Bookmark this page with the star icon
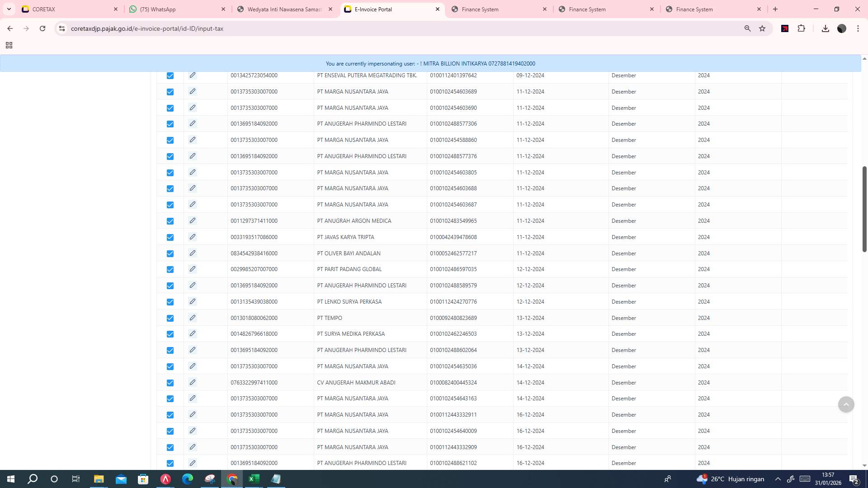The image size is (868, 488). click(763, 28)
